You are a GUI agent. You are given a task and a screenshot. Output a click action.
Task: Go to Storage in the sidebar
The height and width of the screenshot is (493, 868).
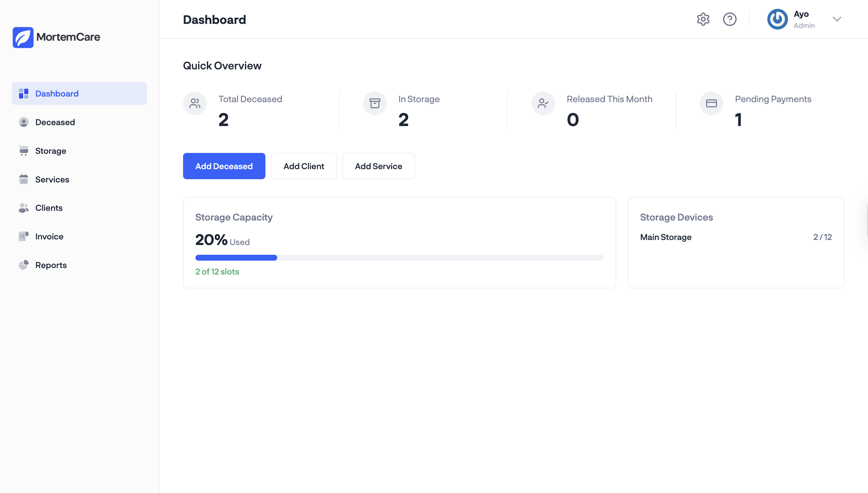(x=50, y=151)
